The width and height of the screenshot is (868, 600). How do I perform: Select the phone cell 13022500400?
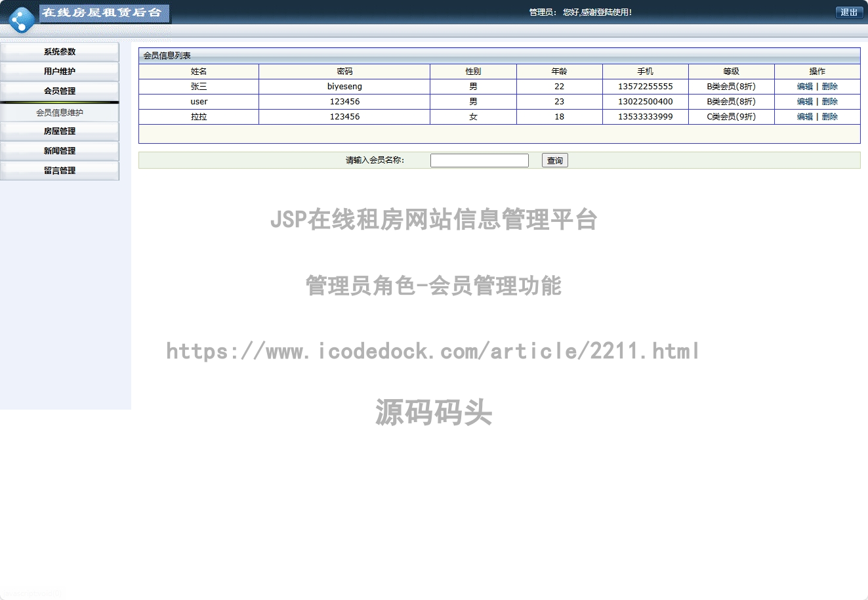click(x=646, y=102)
